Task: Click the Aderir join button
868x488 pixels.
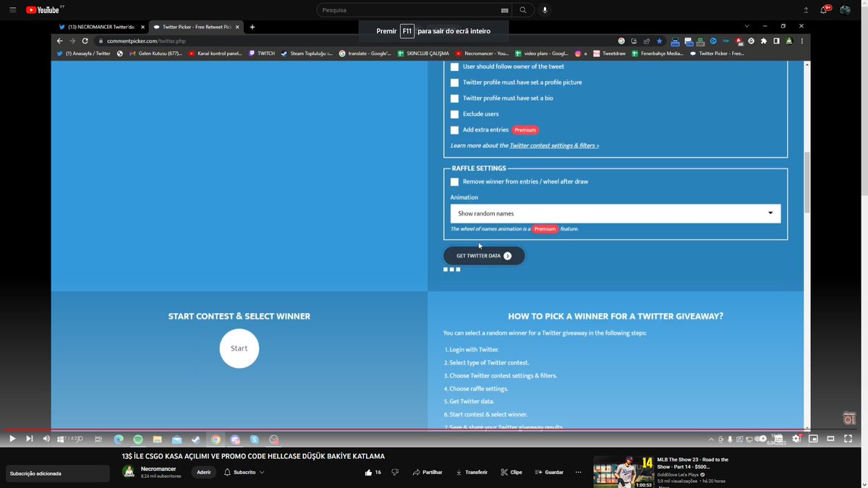Action: point(204,472)
